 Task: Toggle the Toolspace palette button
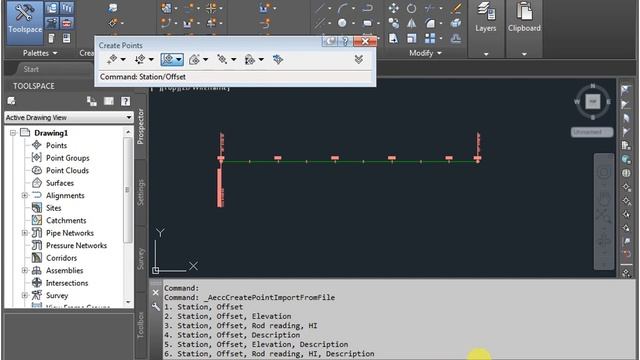25,22
